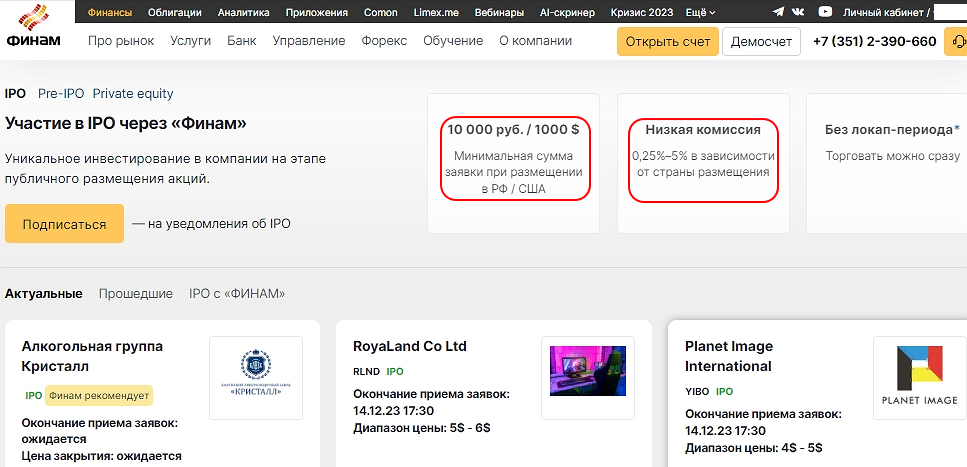Open the Обучение navigation menu
967x467 pixels.
[x=452, y=41]
